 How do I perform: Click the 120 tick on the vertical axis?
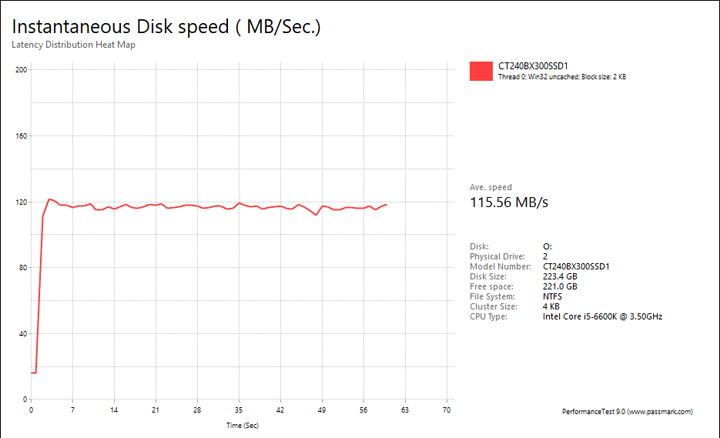pyautogui.click(x=20, y=202)
